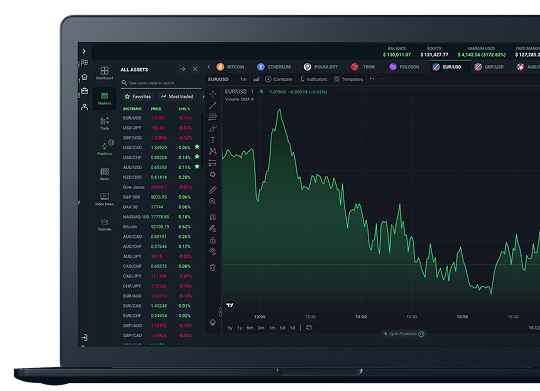The image size is (540, 391).
Task: Open the Positions section
Action: [x=104, y=148]
